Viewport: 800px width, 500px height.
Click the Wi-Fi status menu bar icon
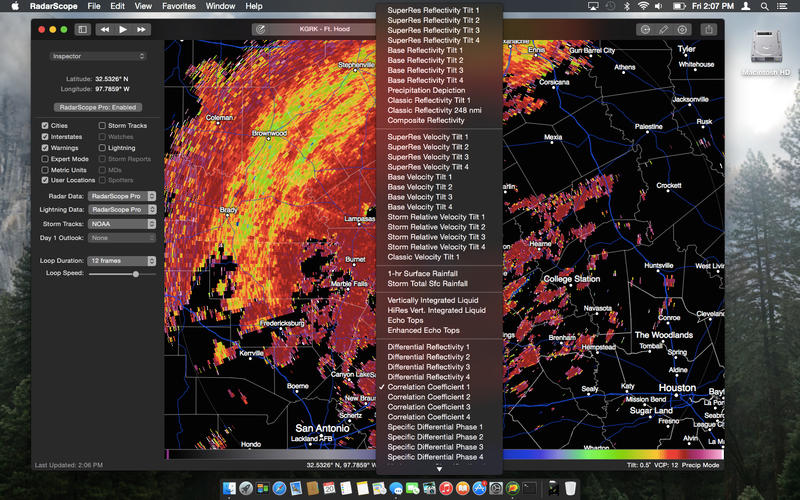643,6
